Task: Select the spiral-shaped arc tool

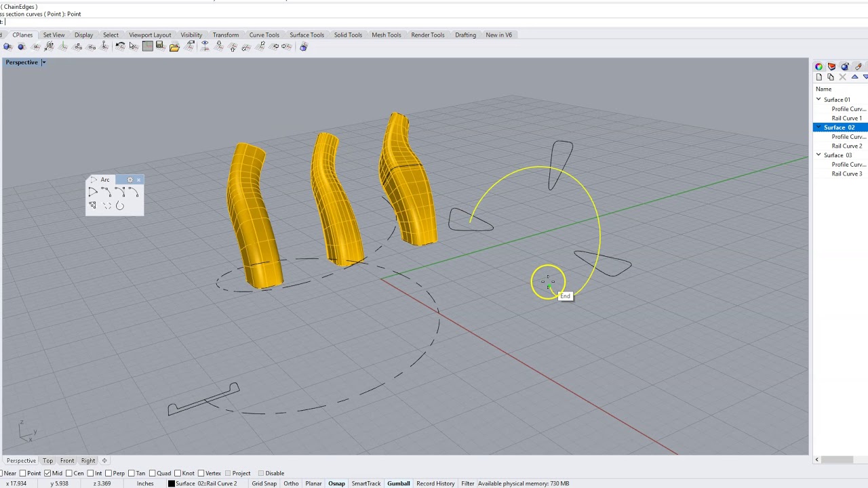Action: pos(120,205)
